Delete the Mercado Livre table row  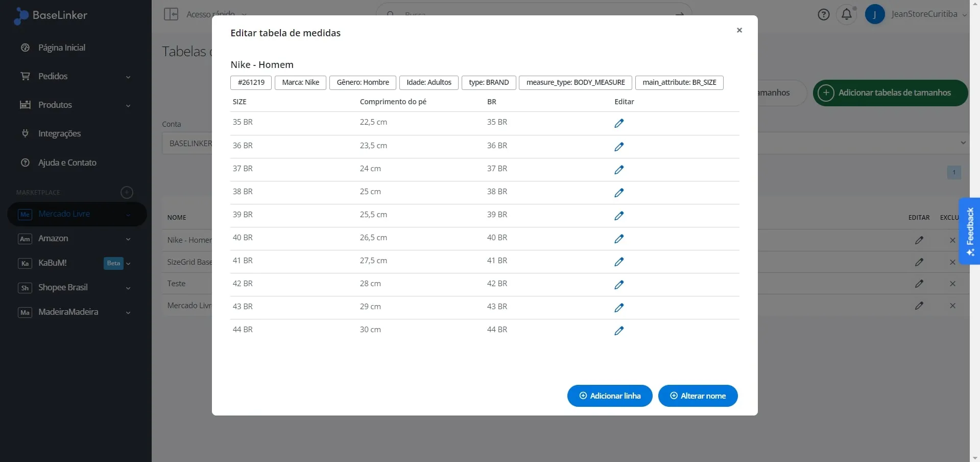click(952, 306)
